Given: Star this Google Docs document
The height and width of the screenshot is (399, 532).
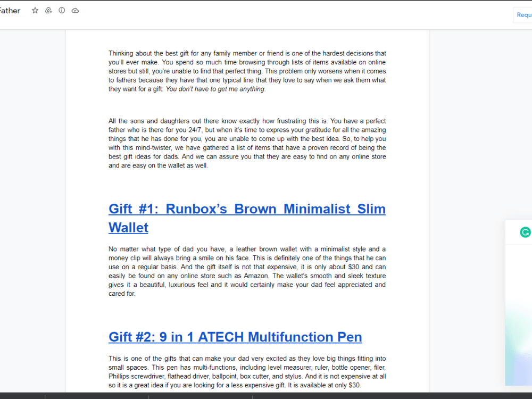Looking at the screenshot, I should 35,11.
